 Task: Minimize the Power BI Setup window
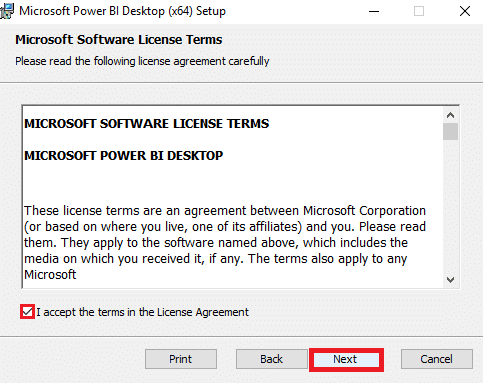374,11
